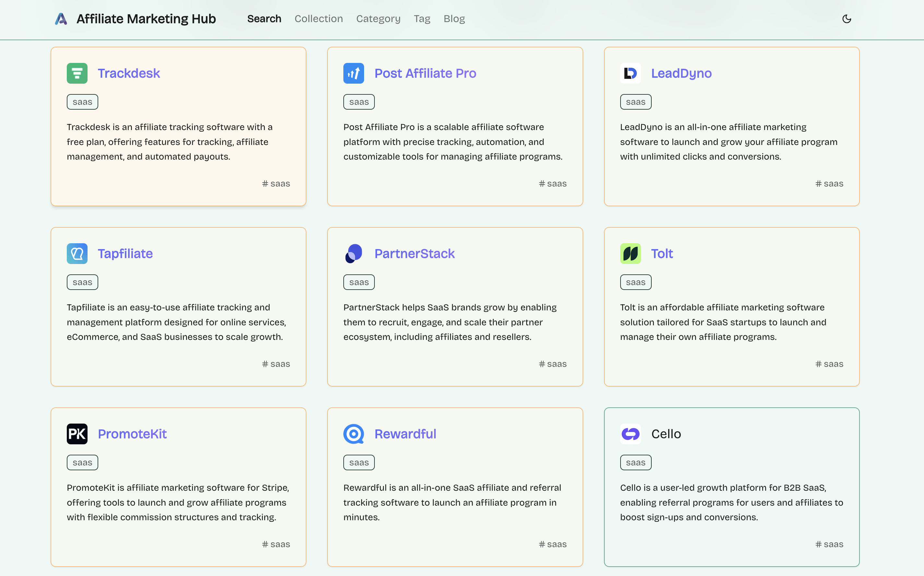The height and width of the screenshot is (576, 924).
Task: Open the Tapfiliate title link
Action: [125, 253]
